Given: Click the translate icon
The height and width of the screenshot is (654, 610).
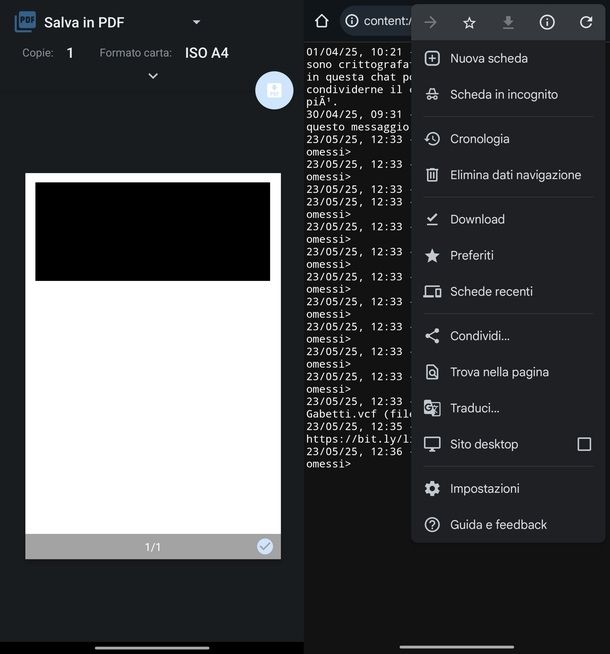Looking at the screenshot, I should (432, 408).
